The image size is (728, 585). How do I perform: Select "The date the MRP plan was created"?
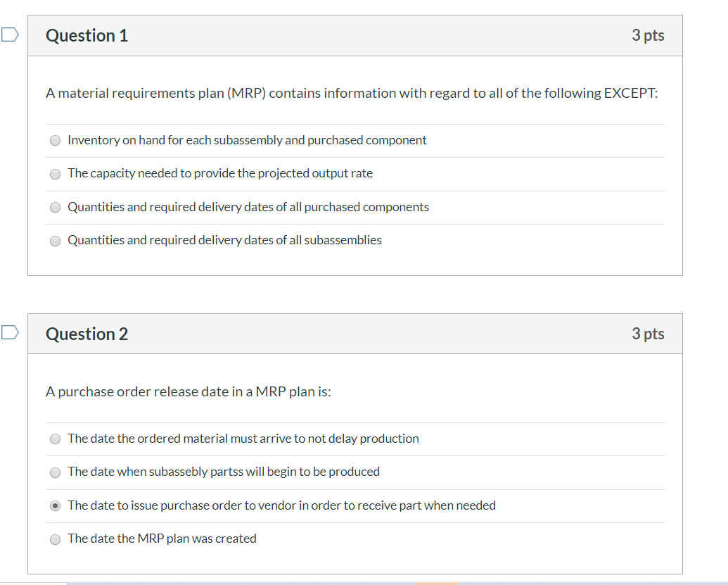coord(55,539)
